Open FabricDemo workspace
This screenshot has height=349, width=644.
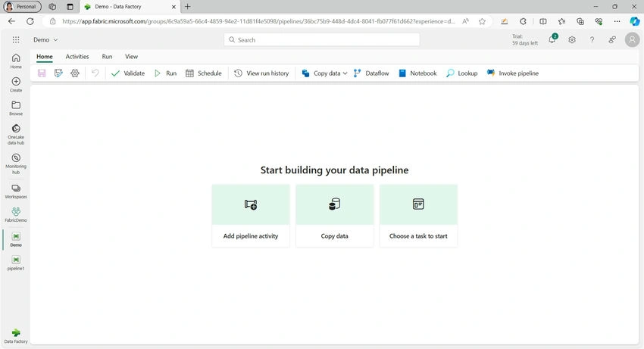tap(16, 215)
